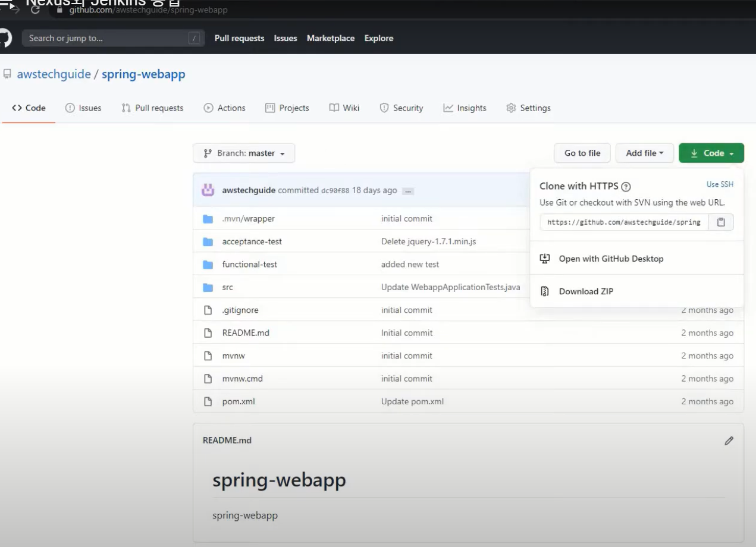
Task: Click the zip file icon beside Download ZIP
Action: [544, 291]
